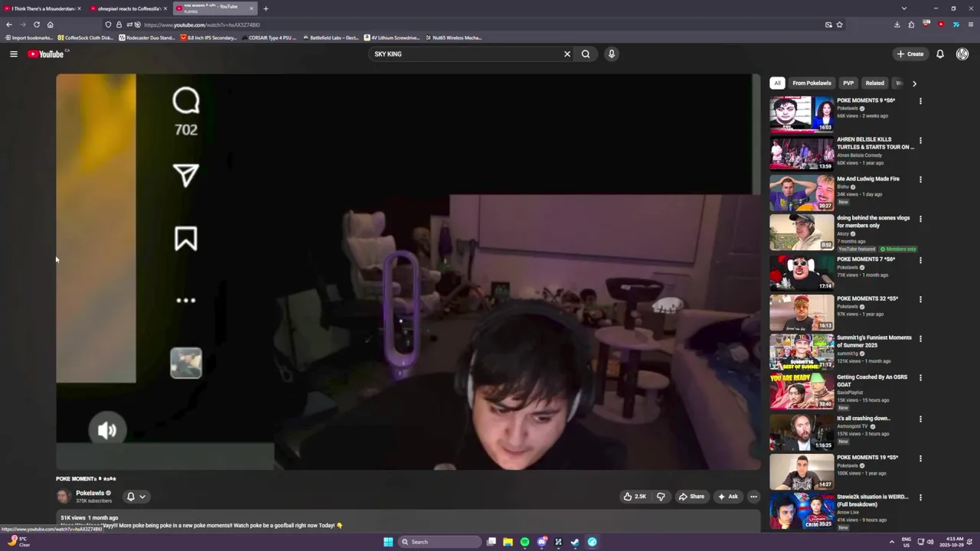The width and height of the screenshot is (980, 551).
Task: Dislike the video
Action: [x=661, y=496]
